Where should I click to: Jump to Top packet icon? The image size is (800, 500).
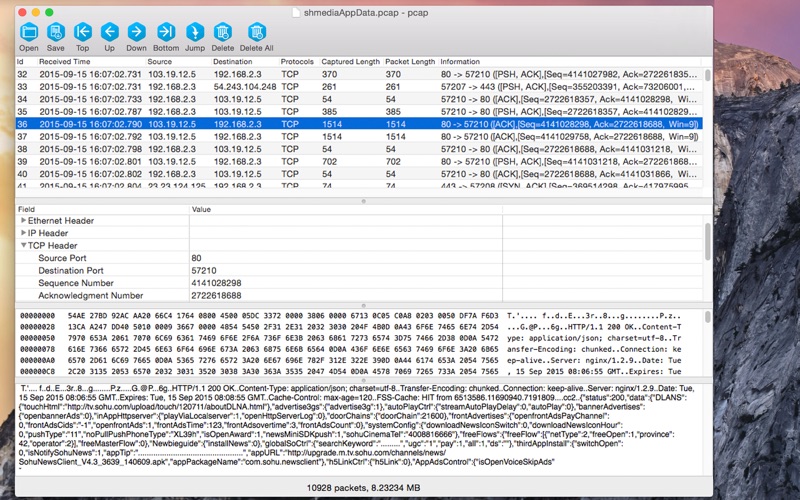point(83,32)
